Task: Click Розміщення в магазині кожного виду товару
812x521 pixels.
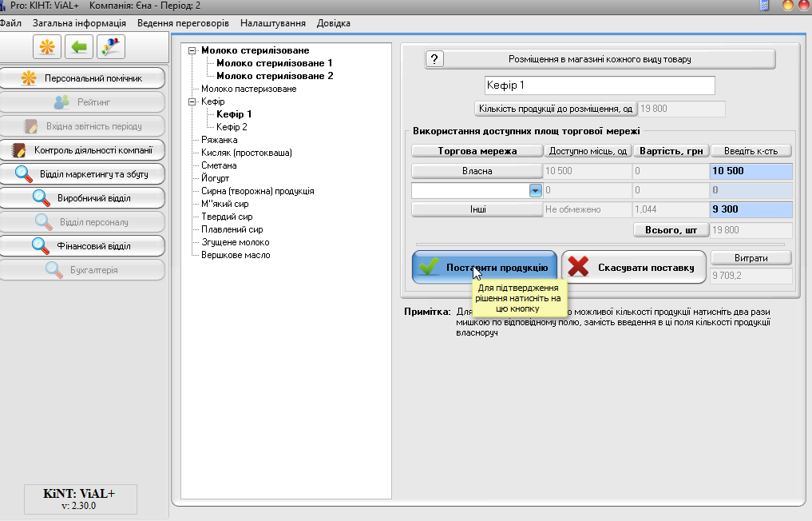Action: coord(600,59)
